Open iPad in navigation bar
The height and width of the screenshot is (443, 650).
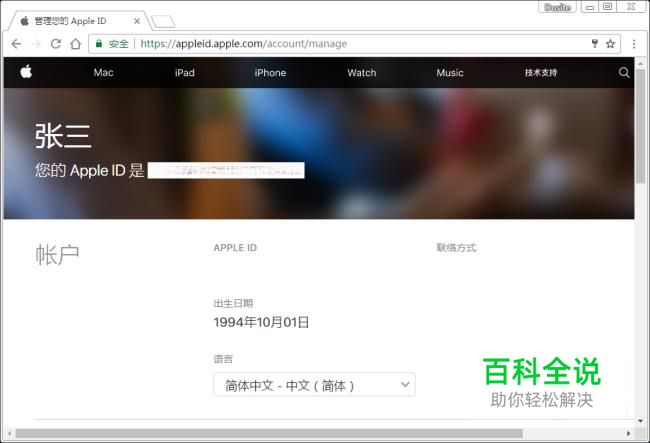tap(184, 73)
